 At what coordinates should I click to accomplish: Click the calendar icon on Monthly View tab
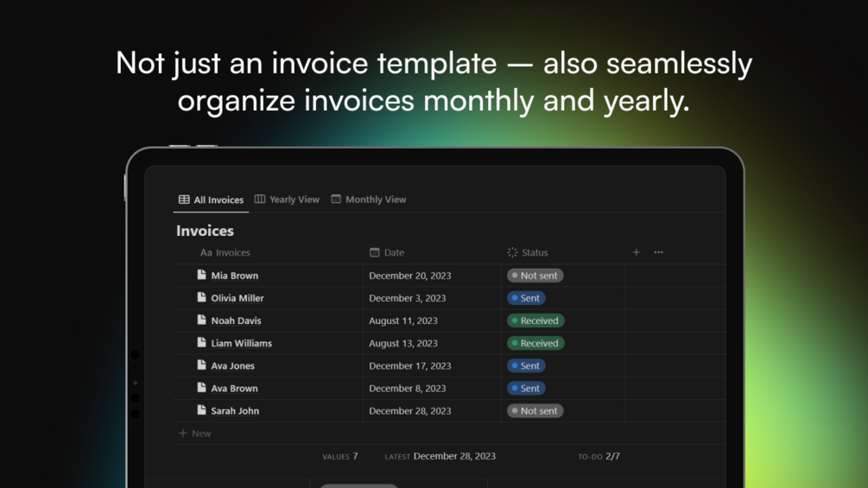336,199
